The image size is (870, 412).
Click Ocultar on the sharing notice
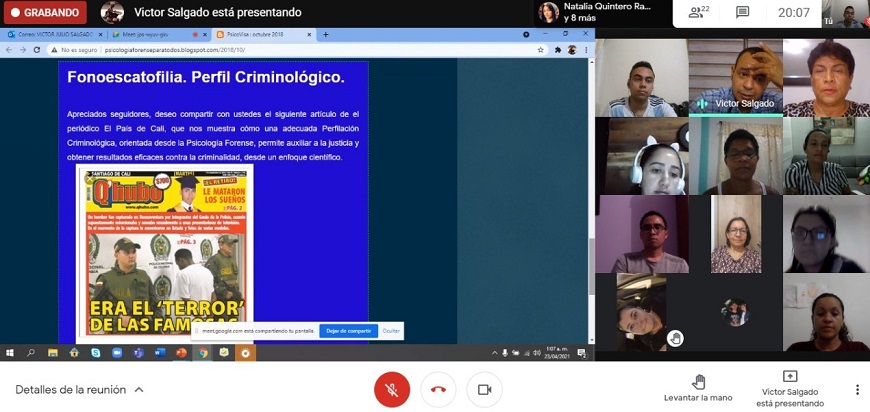tap(391, 331)
